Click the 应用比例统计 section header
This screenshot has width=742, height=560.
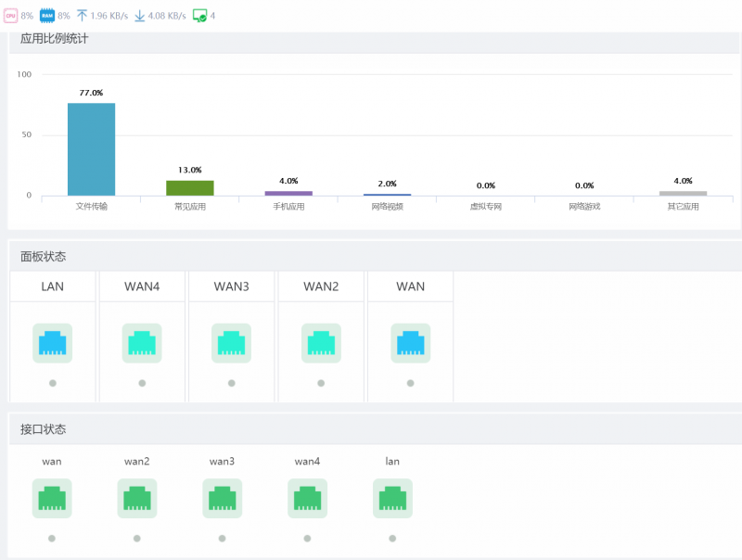pos(54,39)
